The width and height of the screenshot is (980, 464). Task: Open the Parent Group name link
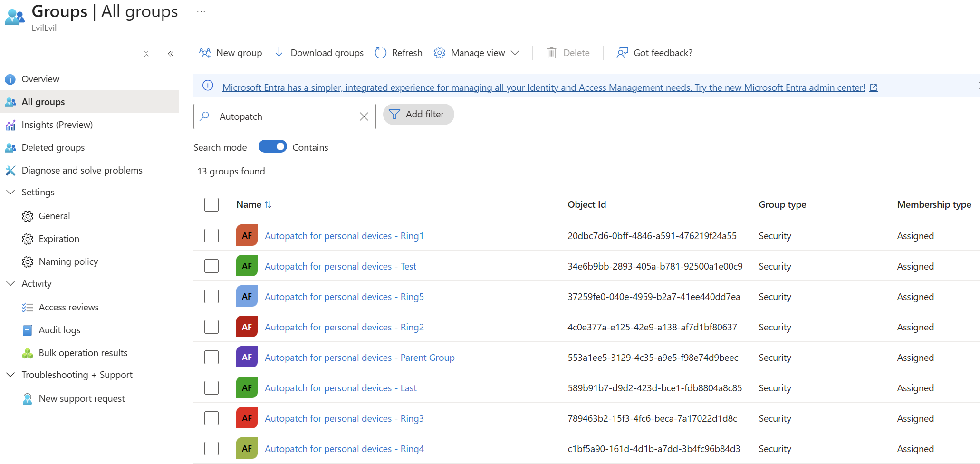tap(360, 358)
